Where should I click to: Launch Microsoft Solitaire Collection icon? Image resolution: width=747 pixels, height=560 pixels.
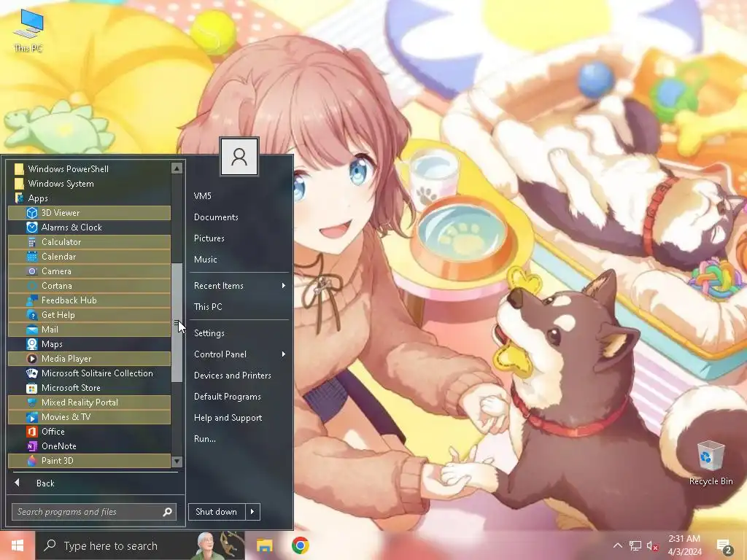[32, 373]
